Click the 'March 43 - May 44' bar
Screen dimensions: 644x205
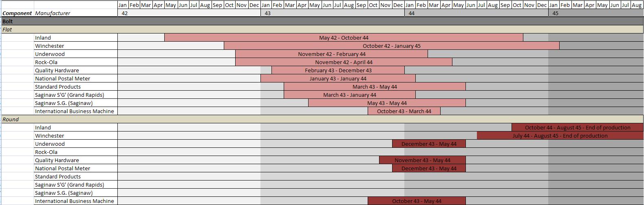coord(375,87)
